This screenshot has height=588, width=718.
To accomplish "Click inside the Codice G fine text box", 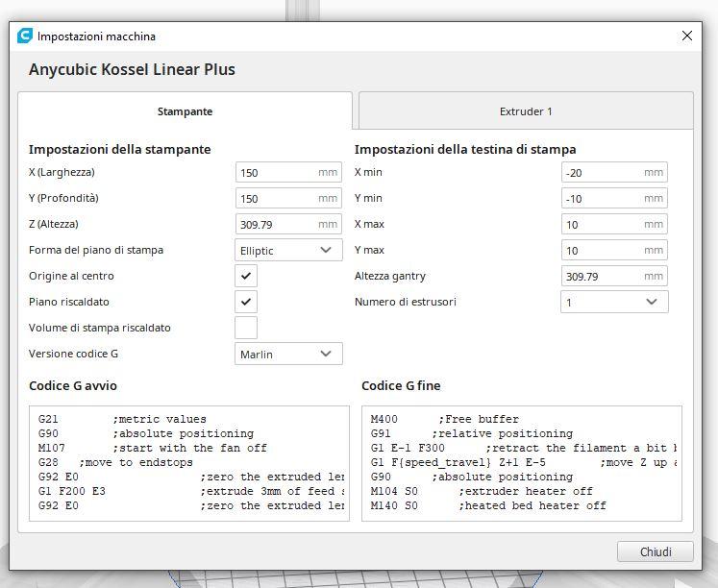I will coord(522,463).
